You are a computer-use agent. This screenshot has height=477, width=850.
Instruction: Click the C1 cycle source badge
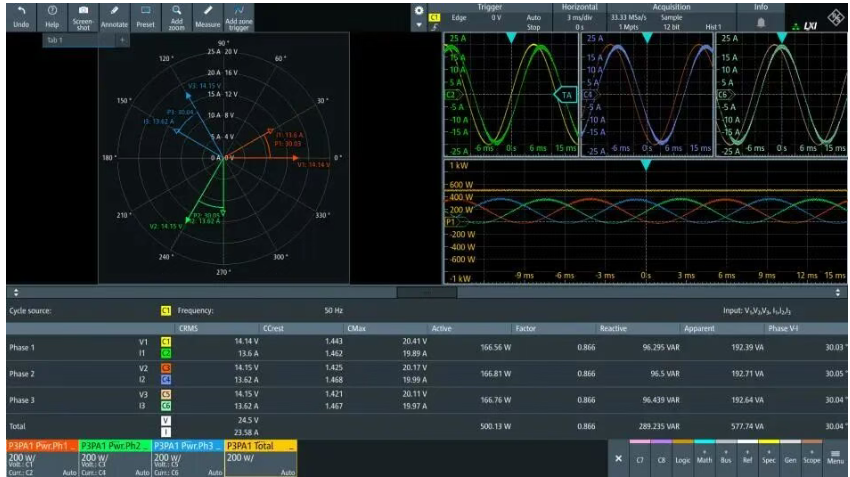(166, 311)
